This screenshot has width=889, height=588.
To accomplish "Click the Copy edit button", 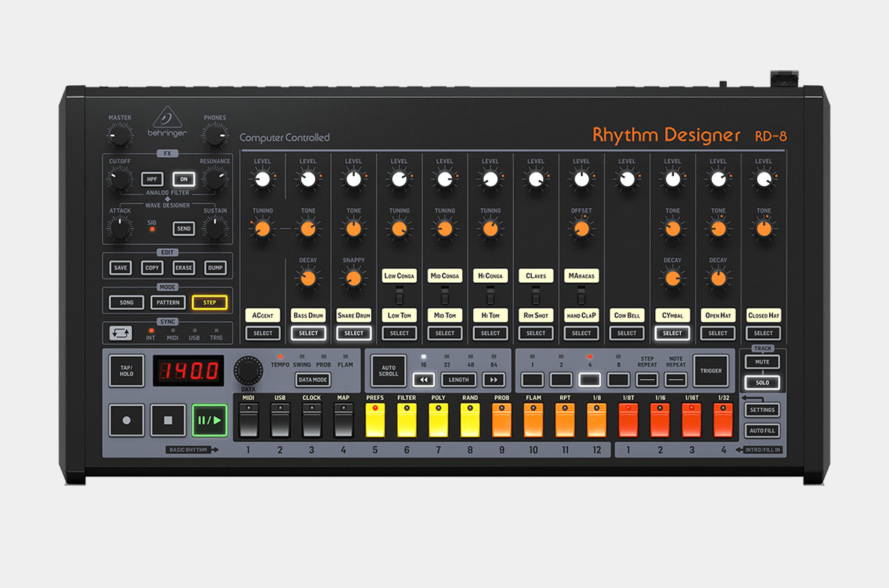I will (x=152, y=268).
